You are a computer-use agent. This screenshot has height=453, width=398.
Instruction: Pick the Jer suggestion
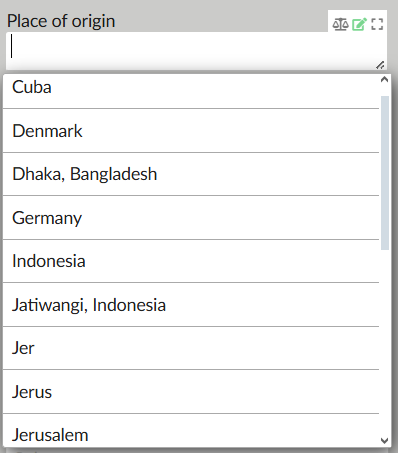click(191, 348)
